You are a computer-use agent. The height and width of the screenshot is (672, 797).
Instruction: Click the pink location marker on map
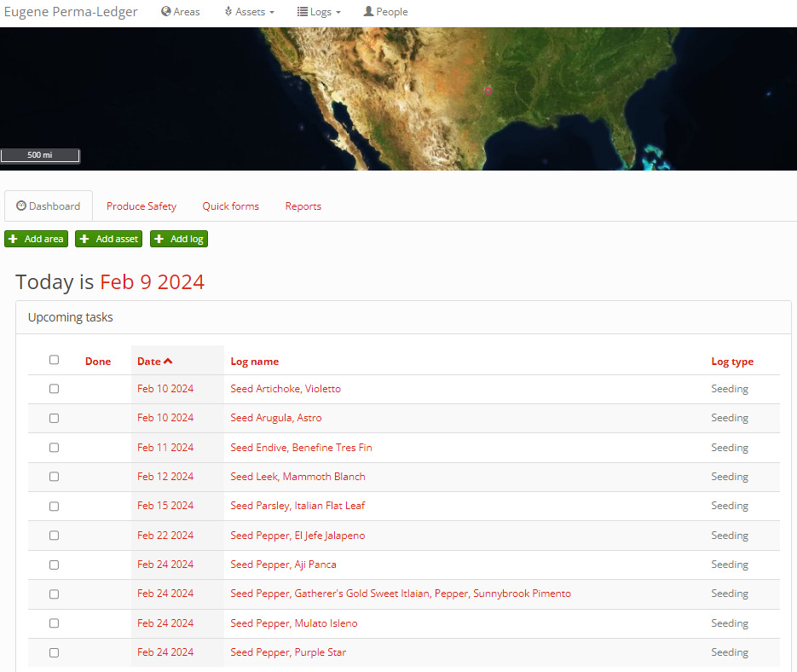tap(488, 91)
